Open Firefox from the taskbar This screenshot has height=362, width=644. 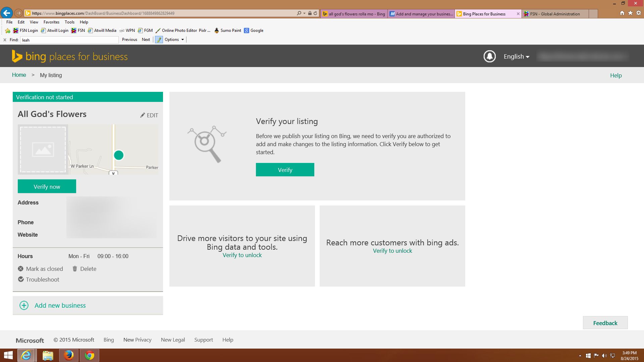pyautogui.click(x=69, y=355)
